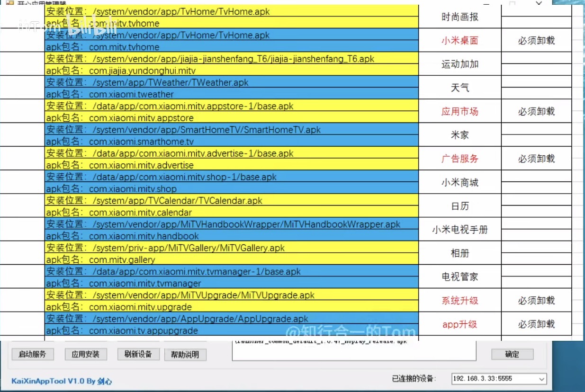This screenshot has height=392, width=585.
Task: Click the KaiXinAppTool V1.0 By 剑心 label
Action: [62, 381]
